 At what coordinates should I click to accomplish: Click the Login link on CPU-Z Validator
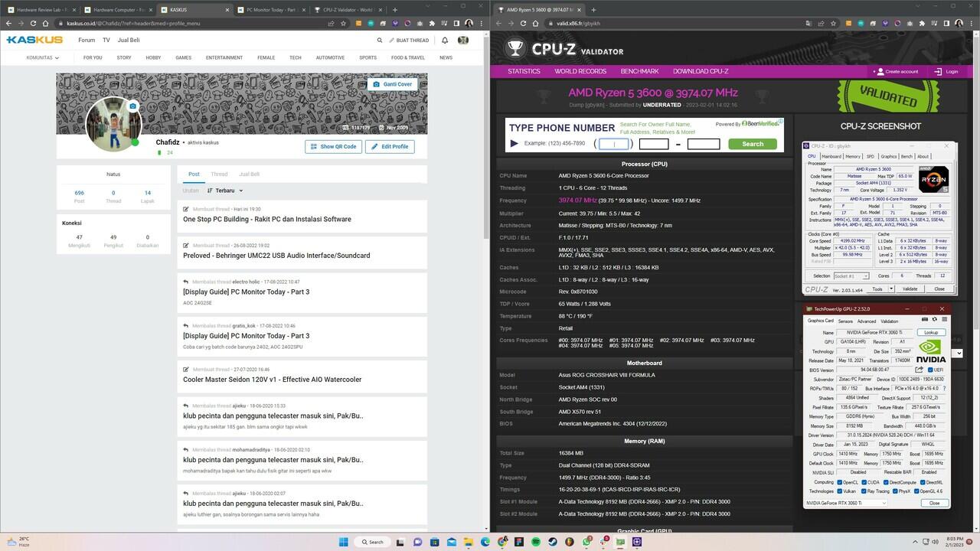point(946,71)
